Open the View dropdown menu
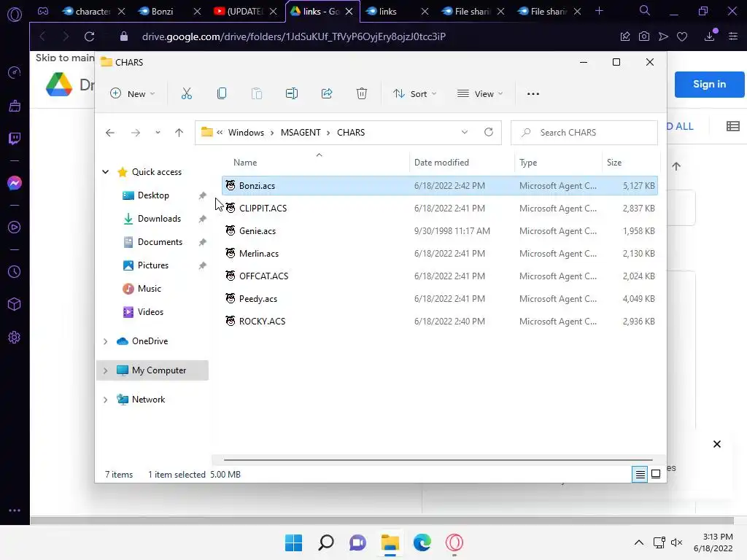747x560 pixels. coord(480,94)
